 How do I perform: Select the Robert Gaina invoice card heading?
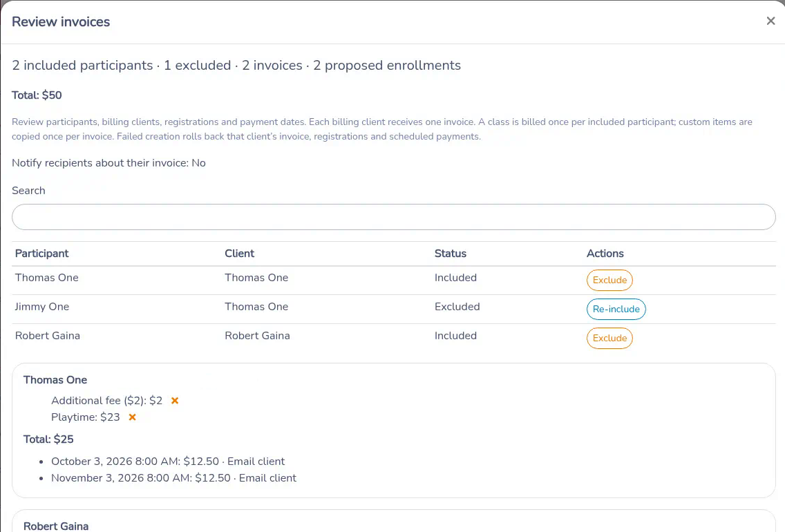coord(56,526)
